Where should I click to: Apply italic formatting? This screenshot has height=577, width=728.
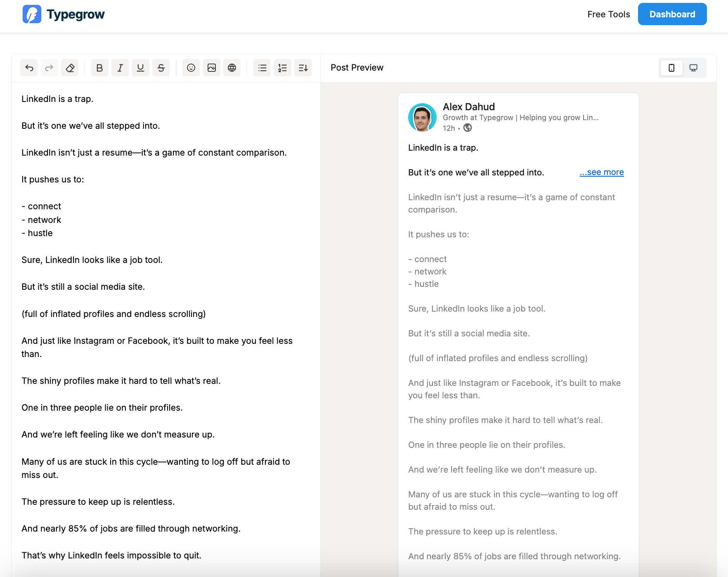120,68
